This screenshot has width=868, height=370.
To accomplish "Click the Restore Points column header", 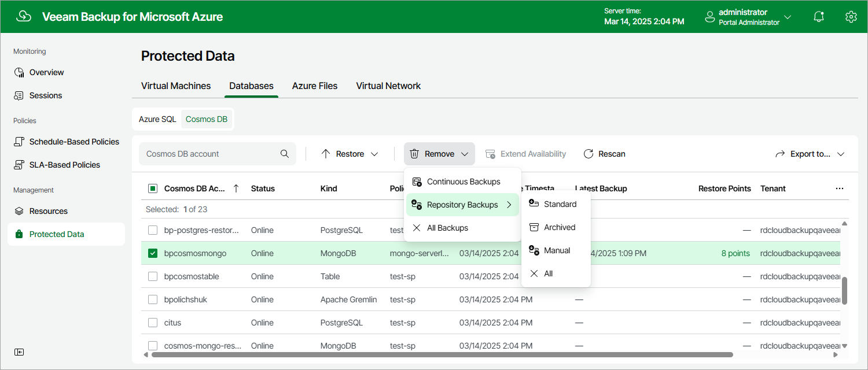I will [x=724, y=188].
